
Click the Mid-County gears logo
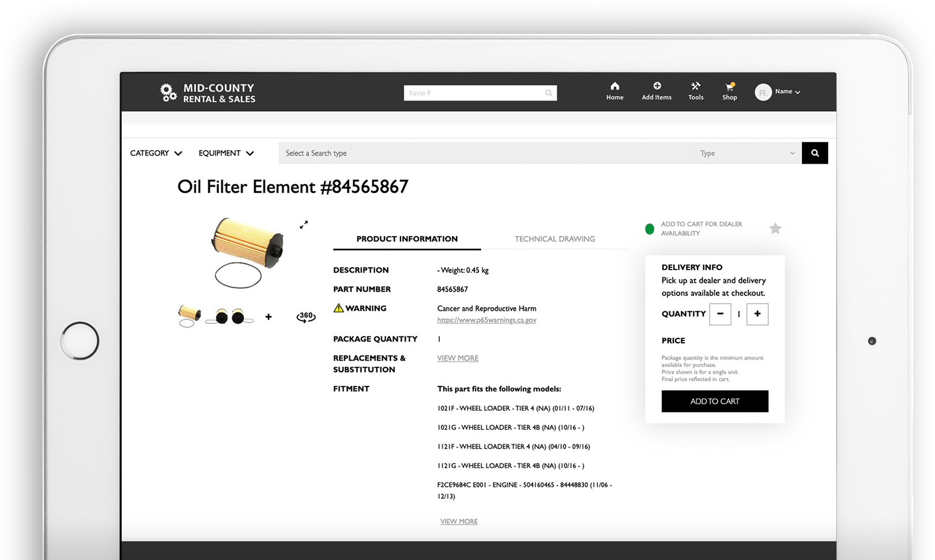tap(168, 92)
